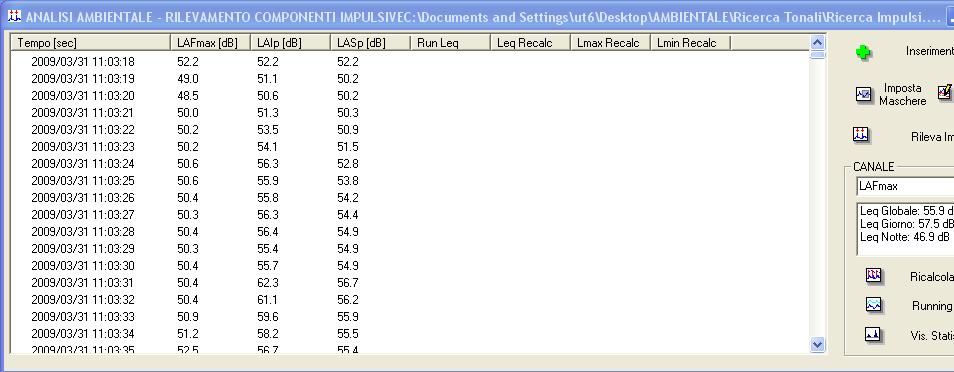Click LAIp value 54.1 at 11:03:23
The height and width of the screenshot is (372, 954).
pyautogui.click(x=268, y=147)
